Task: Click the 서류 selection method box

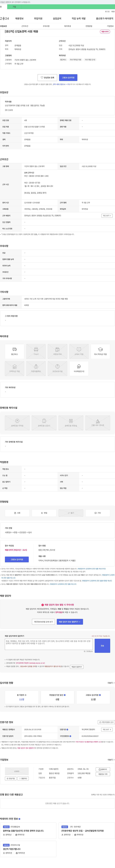Action: coord(17,513)
